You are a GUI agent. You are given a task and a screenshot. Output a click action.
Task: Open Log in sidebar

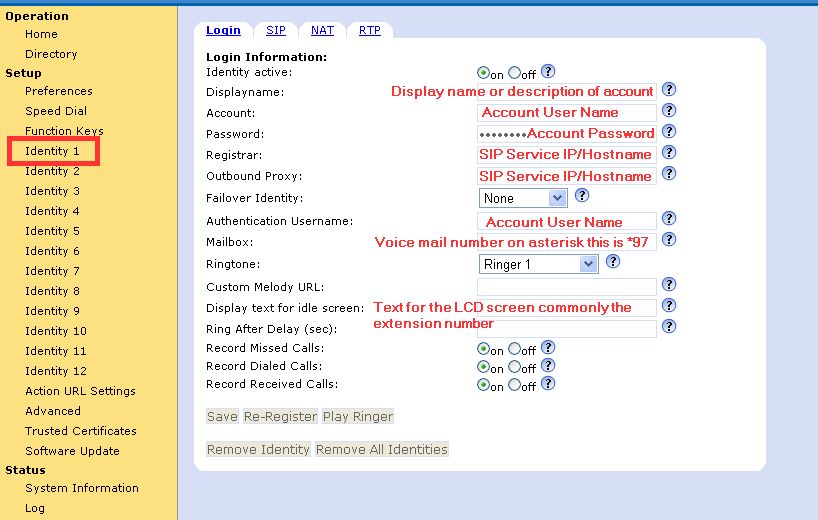tap(34, 508)
